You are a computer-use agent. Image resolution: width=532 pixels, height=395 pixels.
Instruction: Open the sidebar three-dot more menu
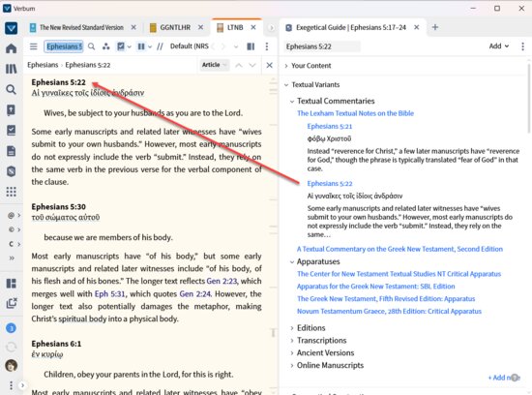tap(12, 385)
